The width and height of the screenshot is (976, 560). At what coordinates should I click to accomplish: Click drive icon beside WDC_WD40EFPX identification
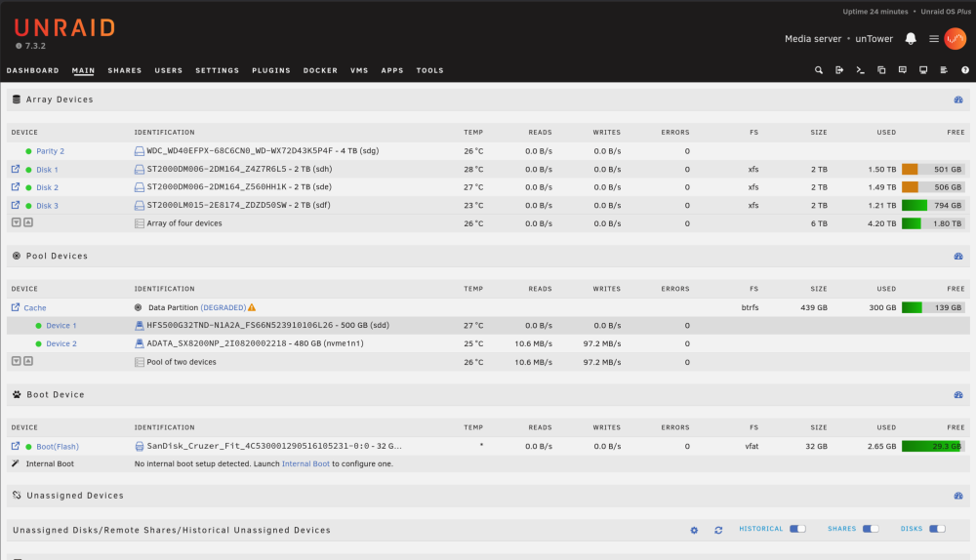click(140, 151)
